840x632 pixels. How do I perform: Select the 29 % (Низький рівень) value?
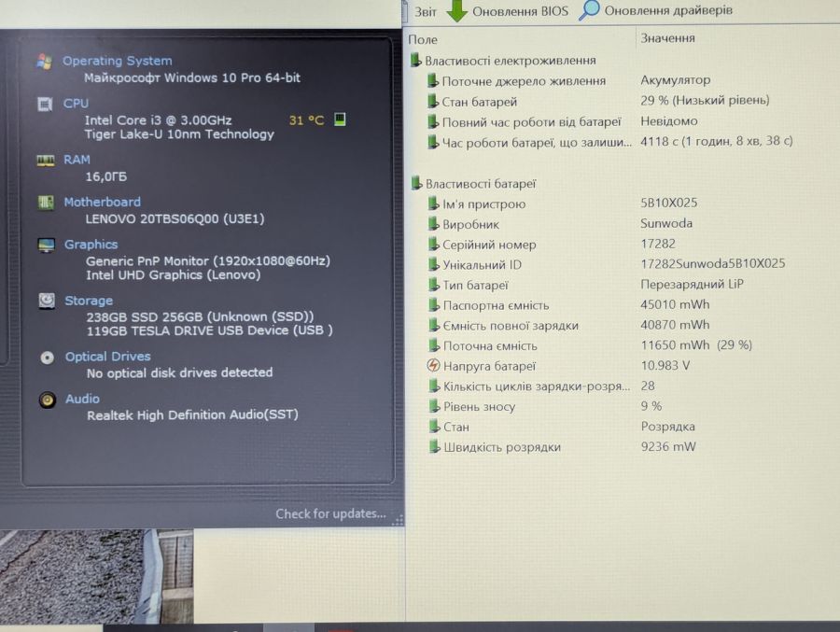(x=705, y=100)
